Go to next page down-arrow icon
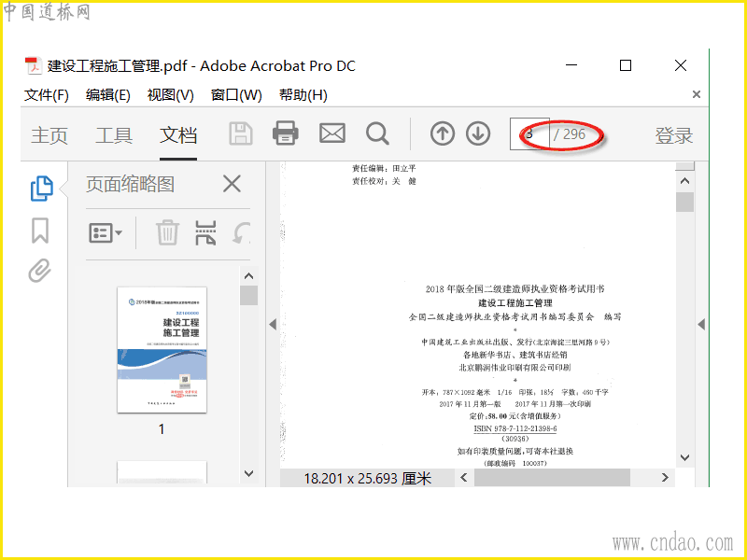The width and height of the screenshot is (747, 560). pyautogui.click(x=478, y=133)
